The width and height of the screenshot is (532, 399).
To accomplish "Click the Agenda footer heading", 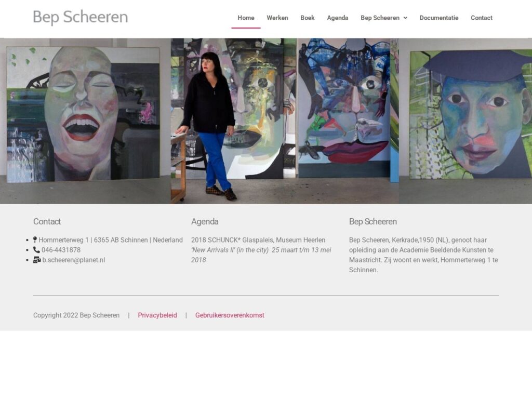I will coord(205,221).
